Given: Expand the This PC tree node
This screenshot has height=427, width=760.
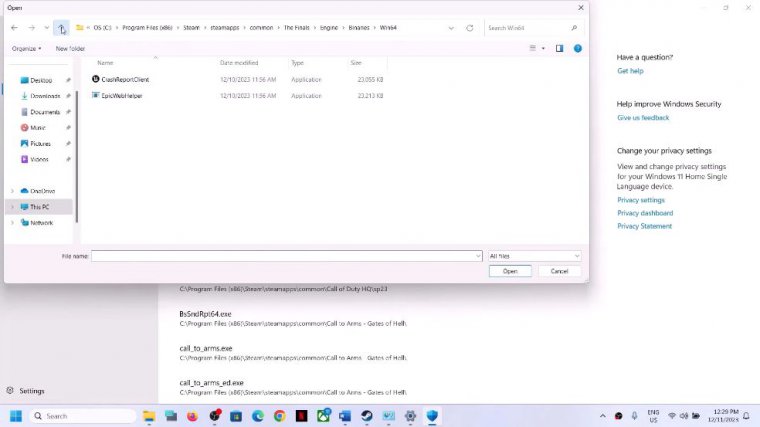Looking at the screenshot, I should (x=12, y=207).
